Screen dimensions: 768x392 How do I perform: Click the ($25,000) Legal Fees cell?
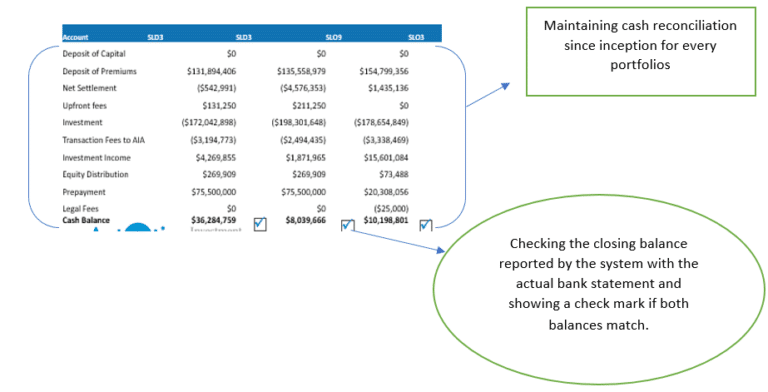coord(391,209)
